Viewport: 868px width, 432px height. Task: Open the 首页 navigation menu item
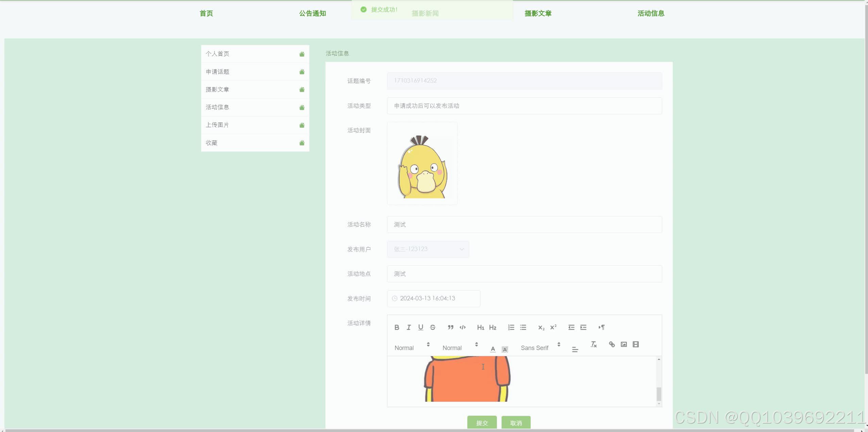pos(206,13)
